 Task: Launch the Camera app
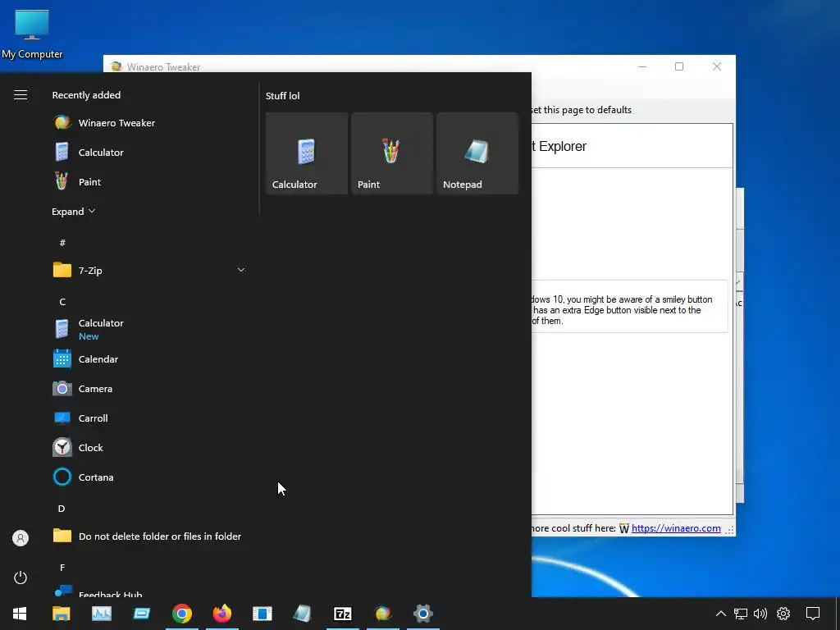[149, 388]
